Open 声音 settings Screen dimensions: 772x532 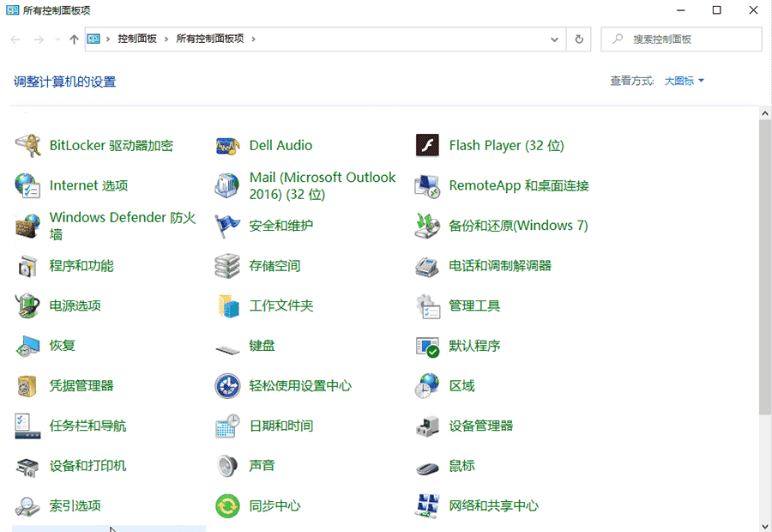tap(261, 465)
